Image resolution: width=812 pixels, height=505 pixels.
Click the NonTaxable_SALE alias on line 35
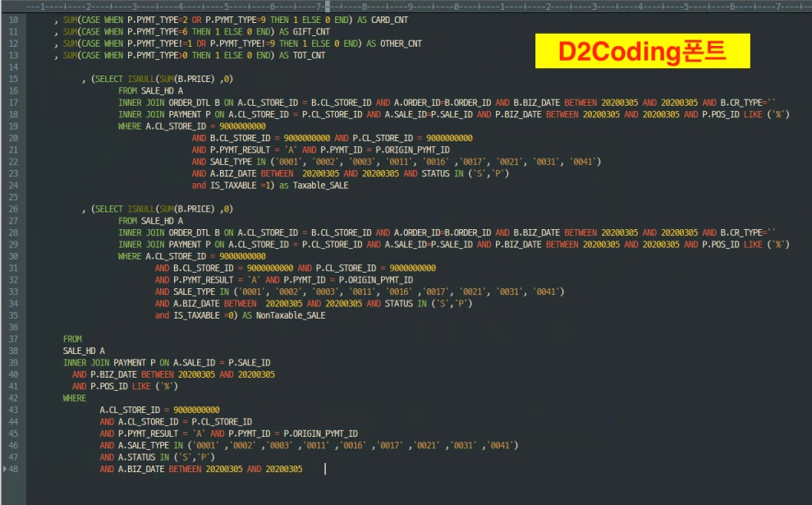[291, 315]
